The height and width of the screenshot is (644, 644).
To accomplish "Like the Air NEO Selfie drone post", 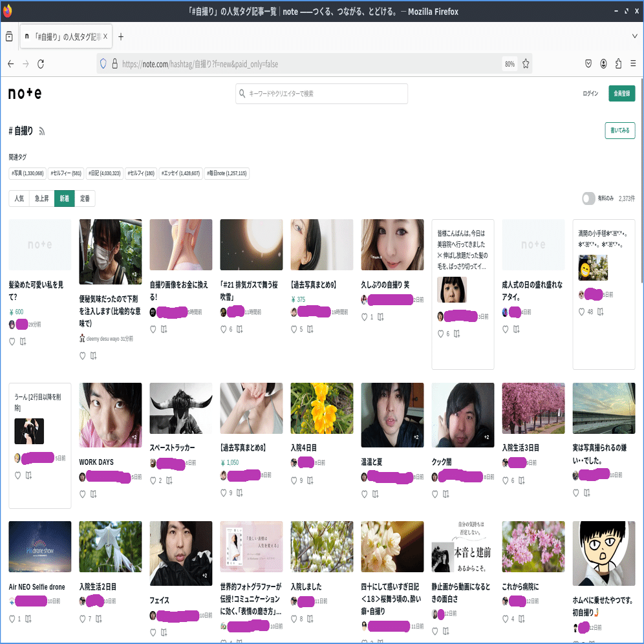I will tap(12, 619).
